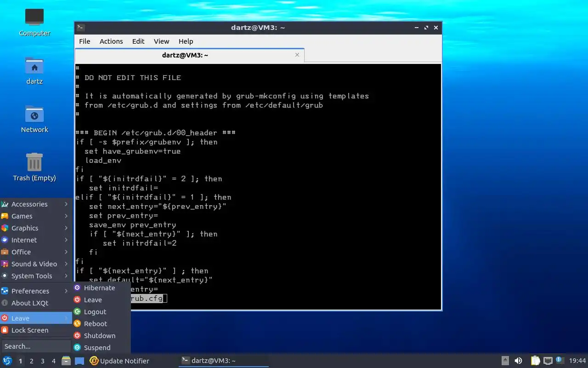Select the Trash (Empty) desktop icon
588x368 pixels.
click(34, 167)
